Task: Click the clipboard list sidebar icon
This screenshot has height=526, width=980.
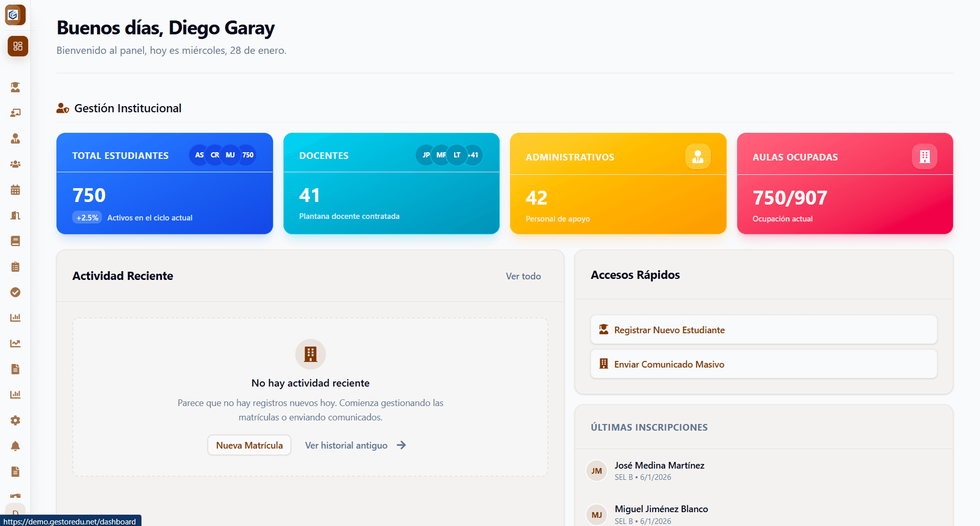Action: click(x=15, y=267)
